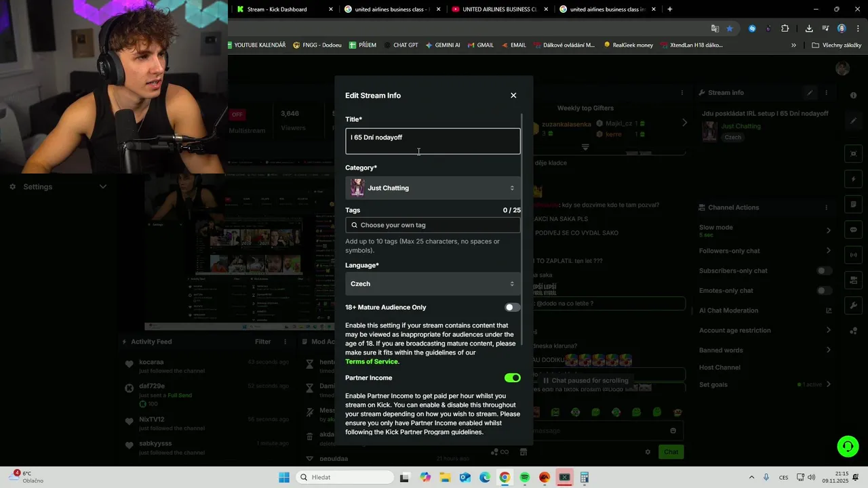This screenshot has width=868, height=488.
Task: Open emoji picker in message box
Action: [x=673, y=430]
